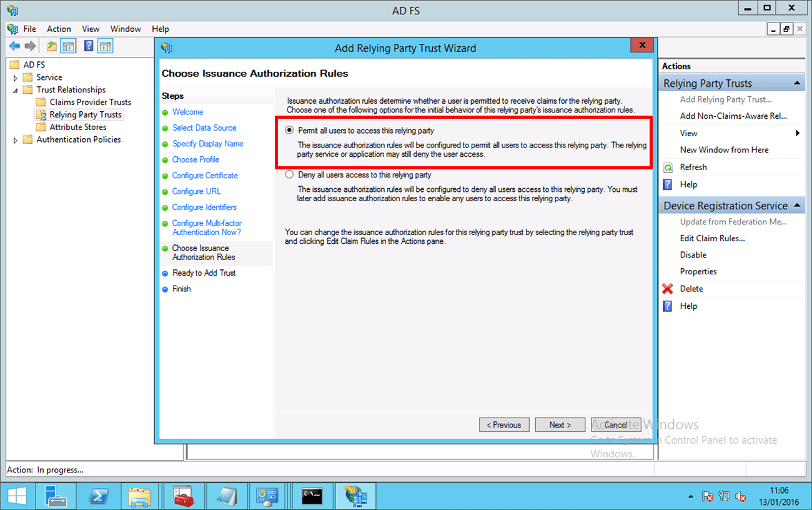This screenshot has height=510, width=812.
Task: Click the red X Delete icon in Actions
Action: (x=668, y=289)
